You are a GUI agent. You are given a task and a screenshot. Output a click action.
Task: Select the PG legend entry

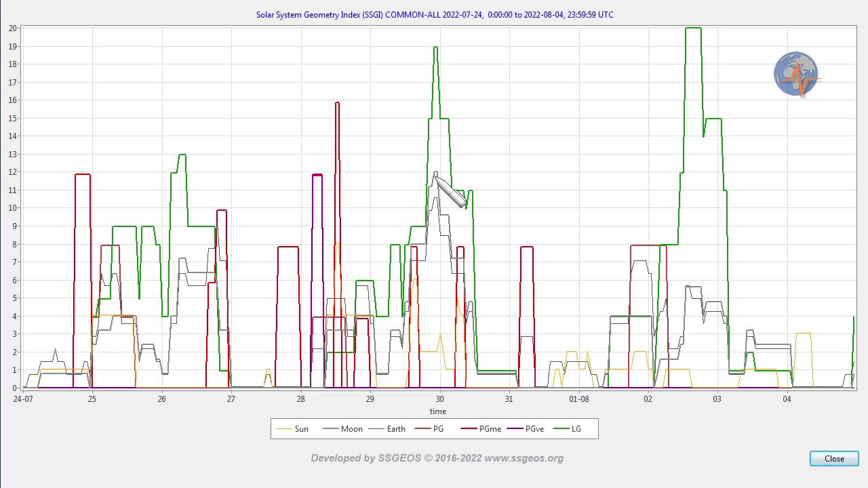429,428
